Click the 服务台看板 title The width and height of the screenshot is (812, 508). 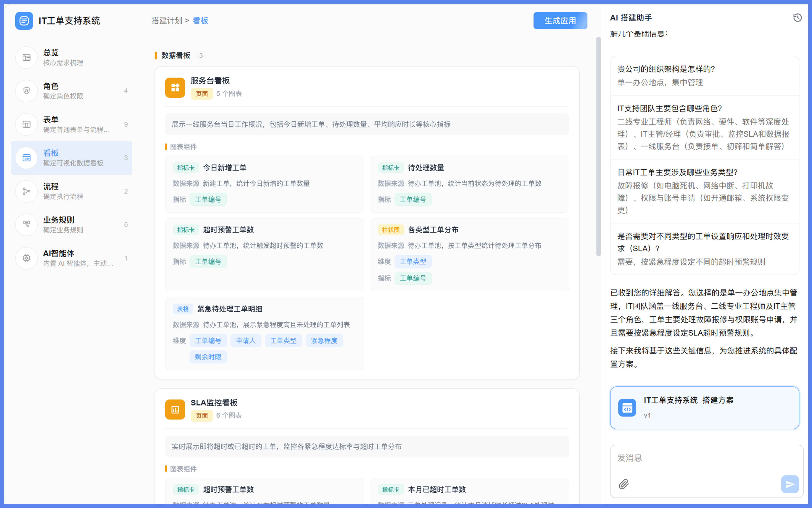(x=210, y=81)
